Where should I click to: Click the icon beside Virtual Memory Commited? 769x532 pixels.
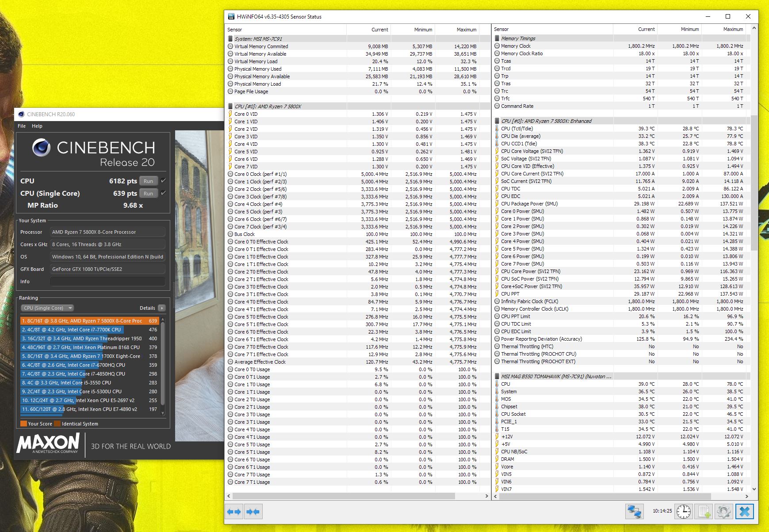point(230,46)
